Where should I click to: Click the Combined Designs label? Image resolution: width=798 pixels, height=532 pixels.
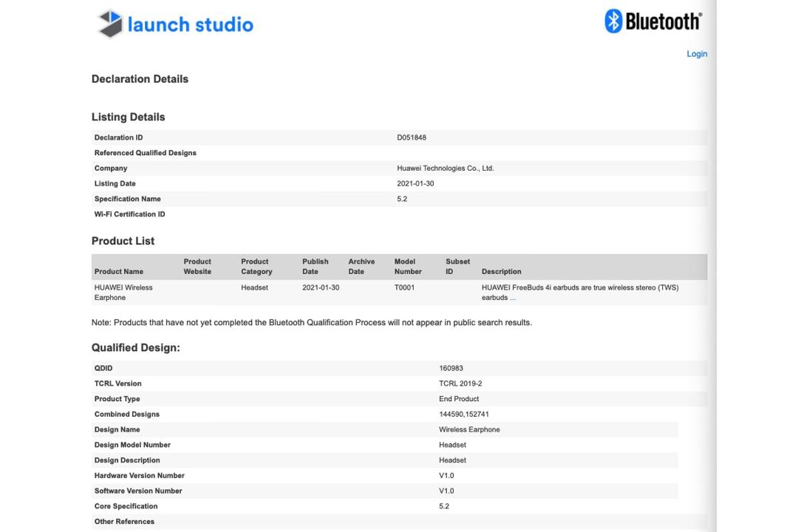pos(127,414)
